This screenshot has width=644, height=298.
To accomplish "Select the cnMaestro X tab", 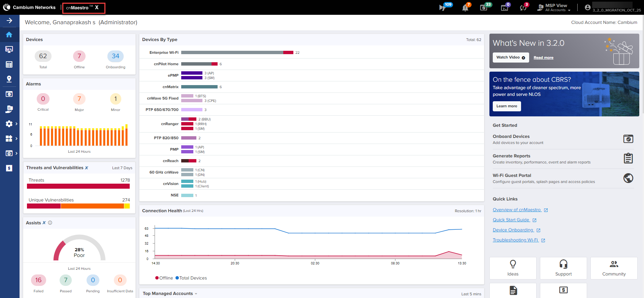I will 84,8.
